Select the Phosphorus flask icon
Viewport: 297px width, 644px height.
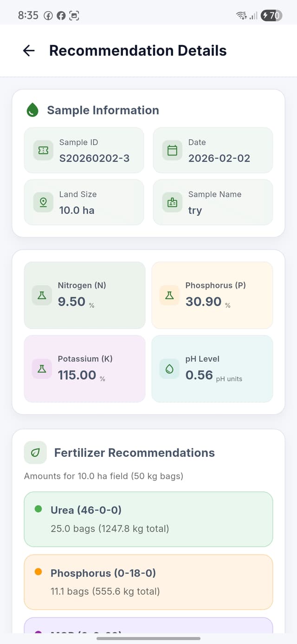pos(169,295)
